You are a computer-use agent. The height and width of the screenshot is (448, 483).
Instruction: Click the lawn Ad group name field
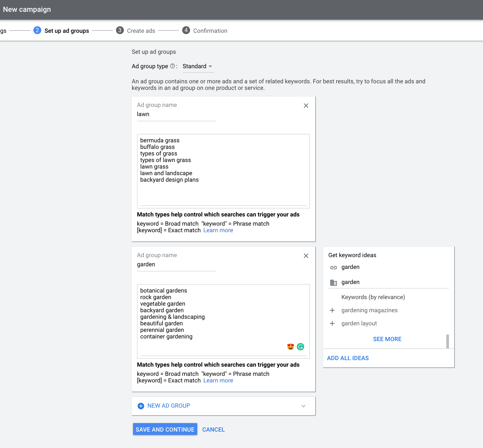pyautogui.click(x=176, y=114)
